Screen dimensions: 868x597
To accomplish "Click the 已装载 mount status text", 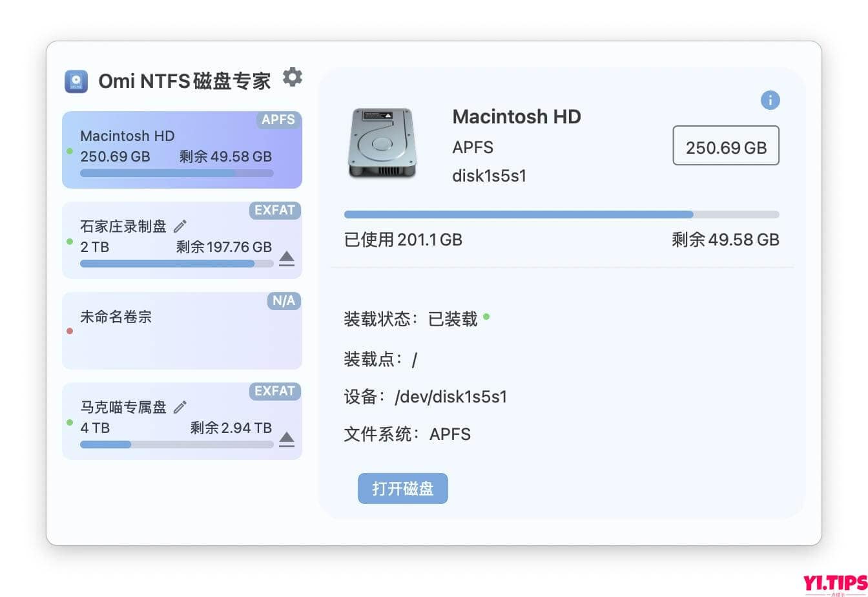I will 452,319.
